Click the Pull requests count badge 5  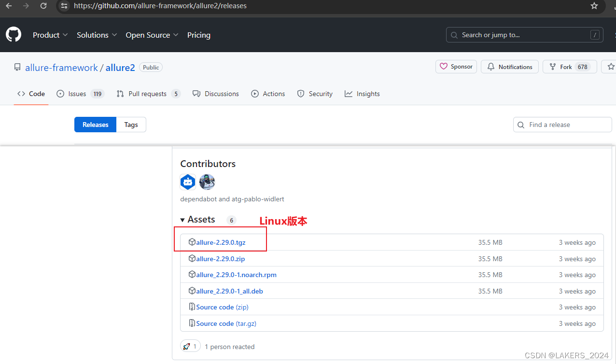(x=176, y=94)
